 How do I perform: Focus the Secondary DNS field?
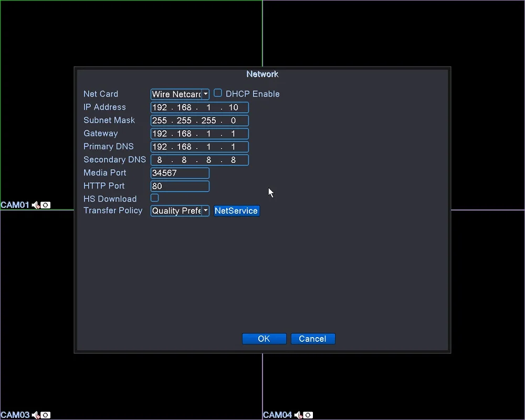click(x=199, y=160)
